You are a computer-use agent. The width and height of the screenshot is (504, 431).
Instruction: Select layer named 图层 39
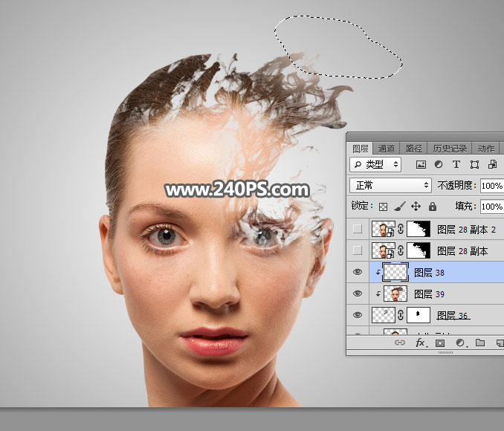(429, 294)
